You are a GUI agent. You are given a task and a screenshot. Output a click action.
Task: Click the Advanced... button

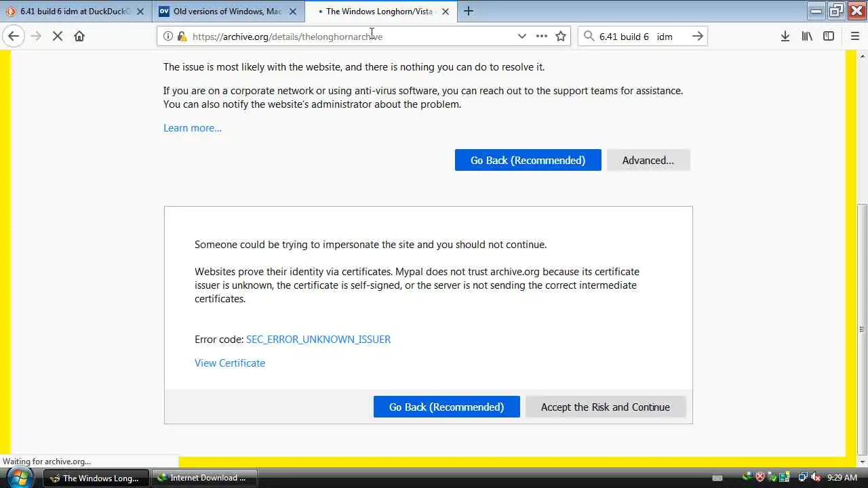pyautogui.click(x=648, y=160)
